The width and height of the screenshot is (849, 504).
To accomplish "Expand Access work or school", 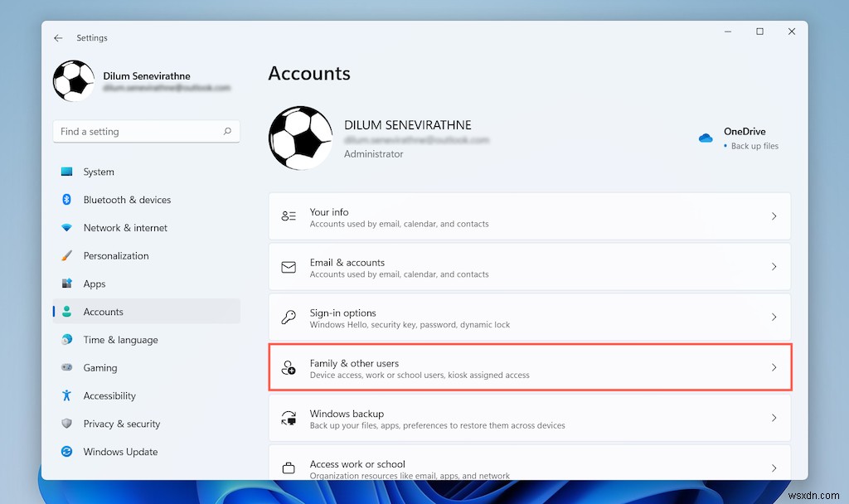I will click(x=773, y=467).
